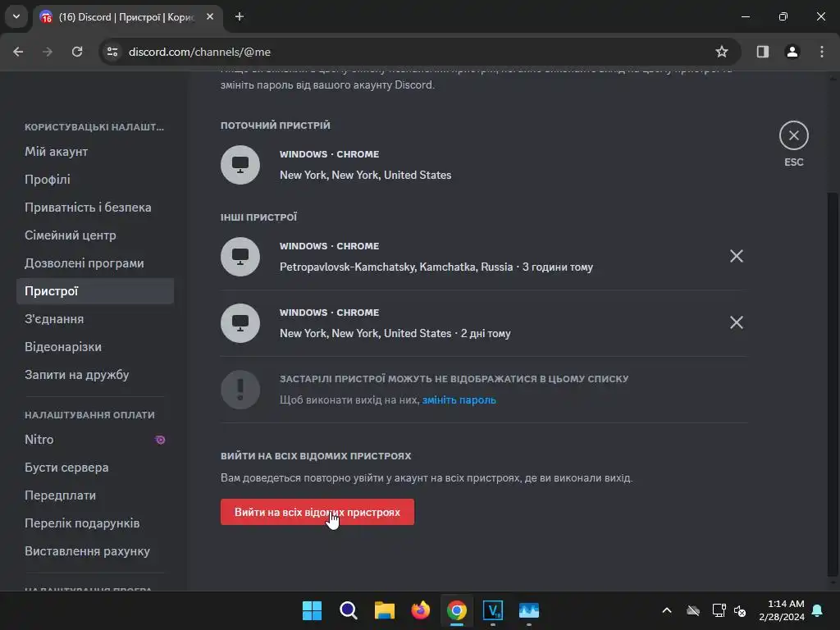
Task: Open Сімейний центр
Action: pyautogui.click(x=95, y=235)
